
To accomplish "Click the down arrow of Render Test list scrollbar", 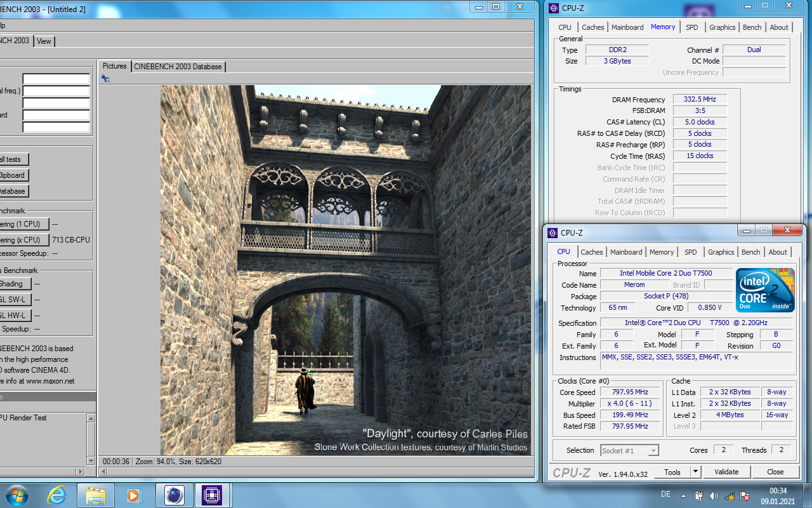I will [91, 462].
